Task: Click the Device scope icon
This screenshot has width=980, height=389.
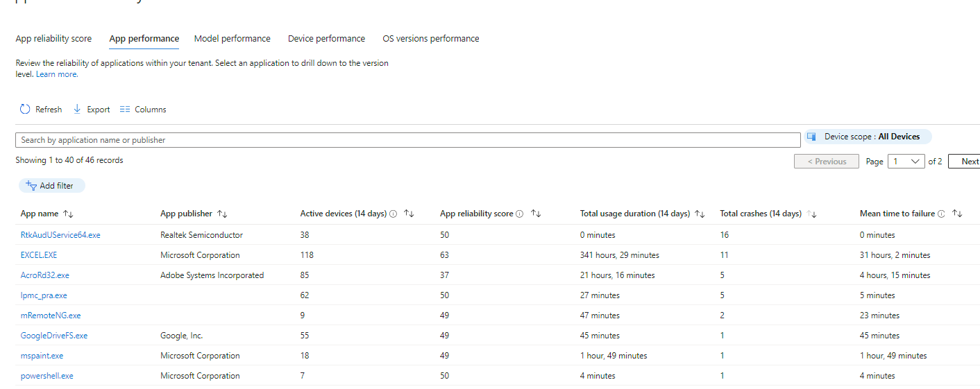Action: click(811, 137)
